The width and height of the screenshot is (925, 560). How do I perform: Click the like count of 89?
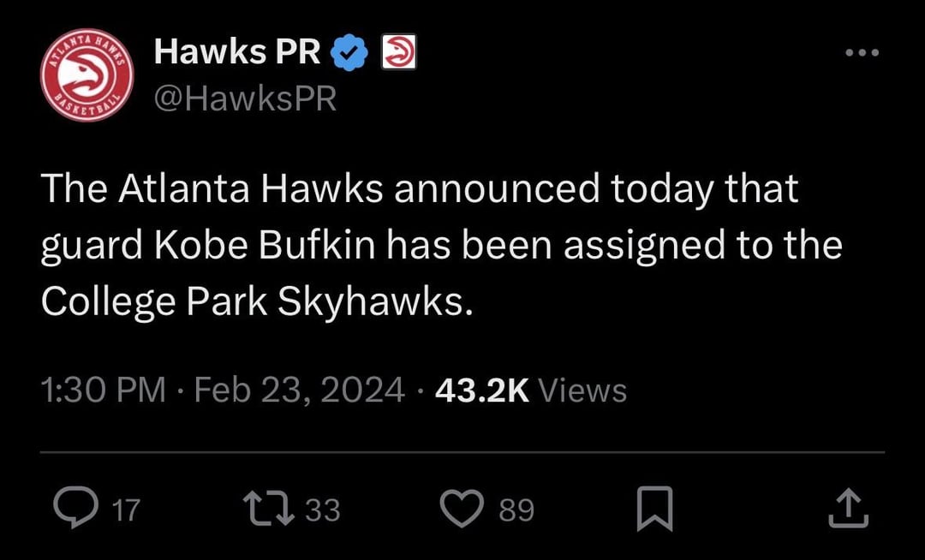(x=516, y=510)
